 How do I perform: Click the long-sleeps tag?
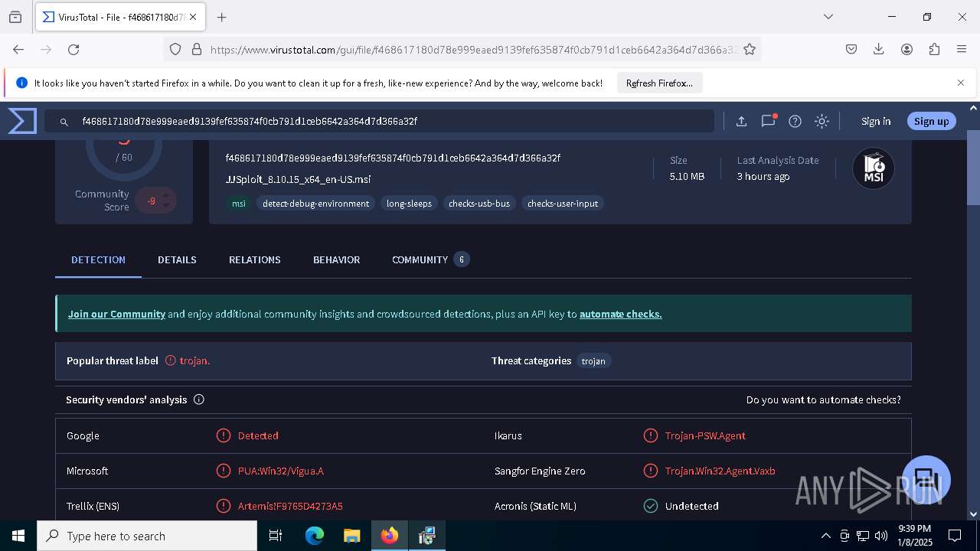[x=409, y=204]
